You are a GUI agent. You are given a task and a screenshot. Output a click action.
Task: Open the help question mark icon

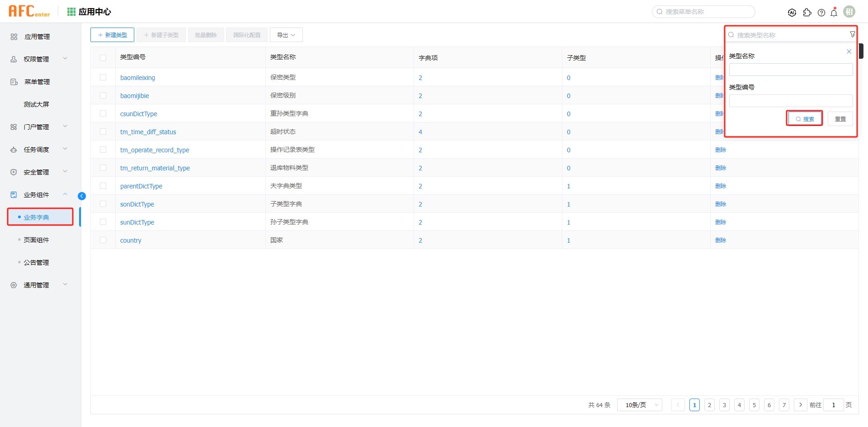[x=821, y=13]
